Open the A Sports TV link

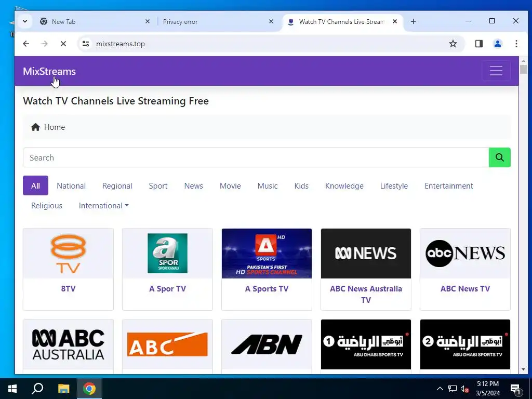(267, 289)
